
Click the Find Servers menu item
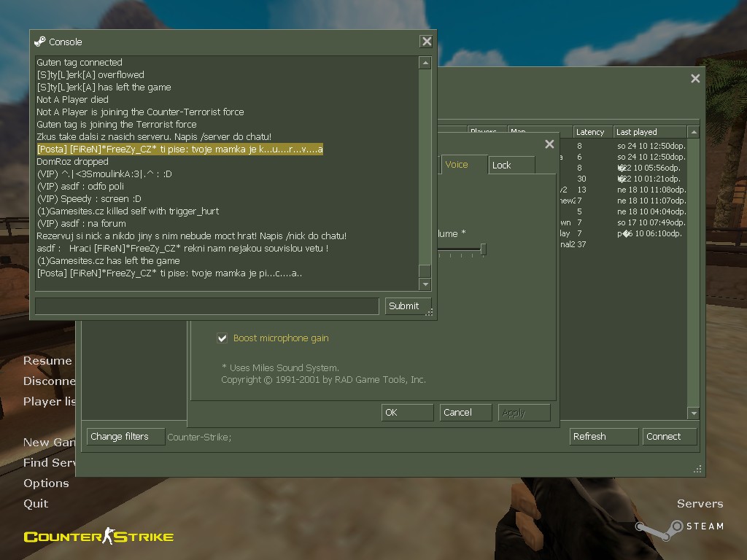(49, 462)
